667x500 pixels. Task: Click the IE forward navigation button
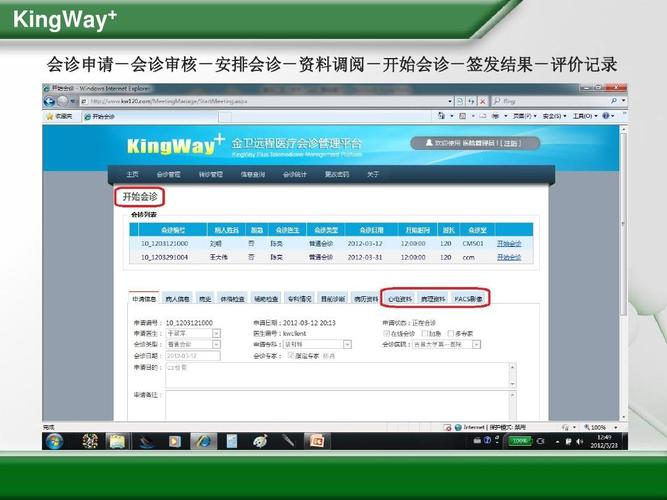click(x=63, y=101)
